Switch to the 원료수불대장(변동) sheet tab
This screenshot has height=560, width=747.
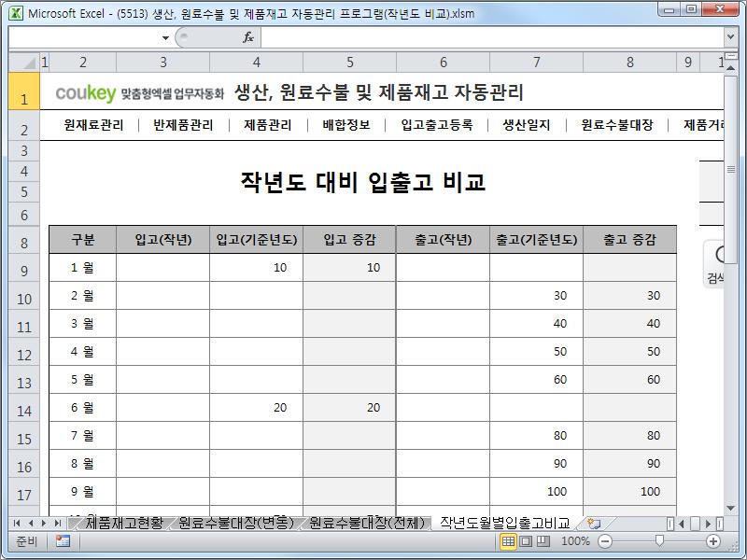(x=236, y=524)
